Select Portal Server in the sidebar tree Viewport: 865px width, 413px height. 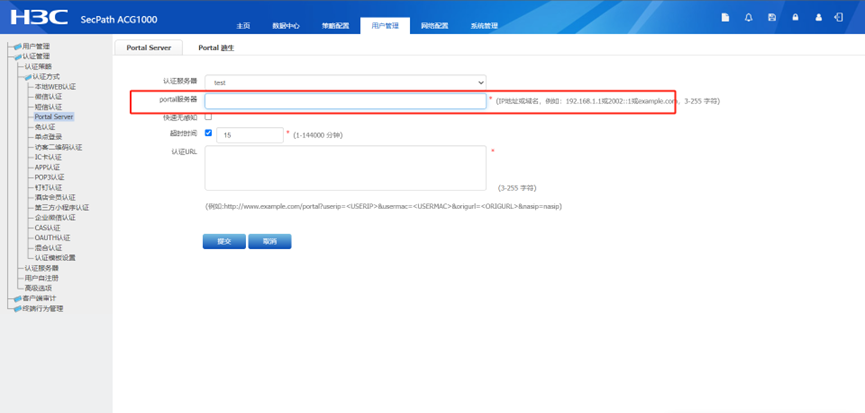tap(54, 117)
